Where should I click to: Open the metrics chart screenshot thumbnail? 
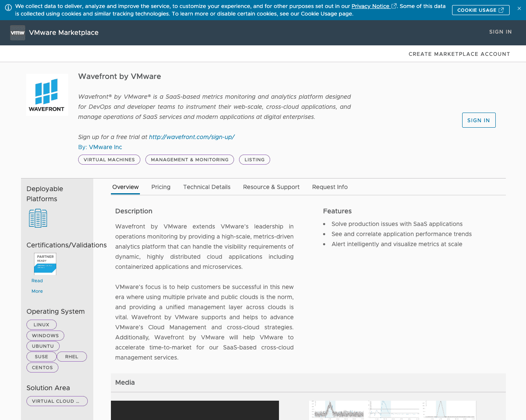click(392, 410)
